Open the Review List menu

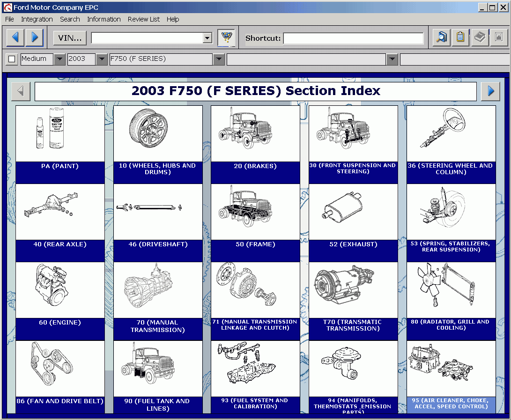143,19
